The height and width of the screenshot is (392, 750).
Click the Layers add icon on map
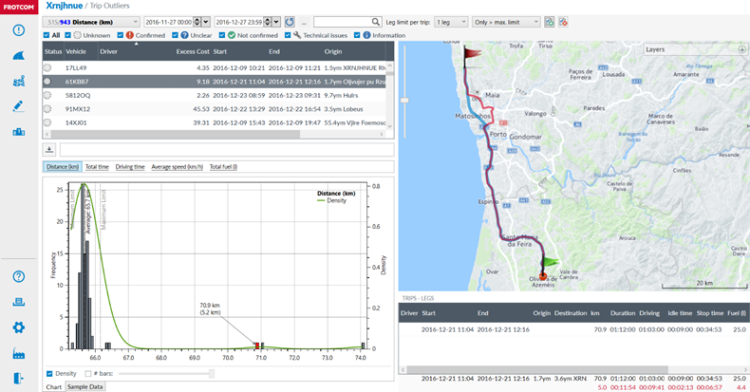tap(742, 49)
